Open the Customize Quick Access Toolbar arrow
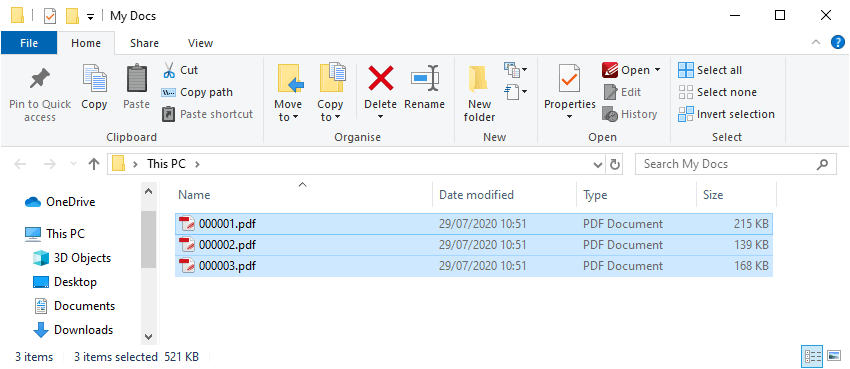The image size is (850, 369). pyautogui.click(x=91, y=17)
